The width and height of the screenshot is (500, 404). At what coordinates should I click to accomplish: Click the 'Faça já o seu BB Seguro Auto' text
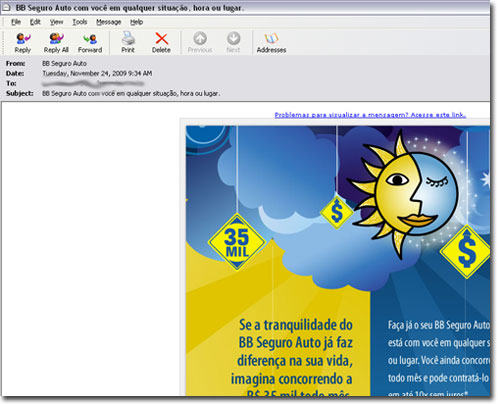click(439, 325)
